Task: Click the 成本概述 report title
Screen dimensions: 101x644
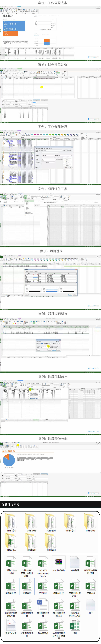Action: coord(8,16)
